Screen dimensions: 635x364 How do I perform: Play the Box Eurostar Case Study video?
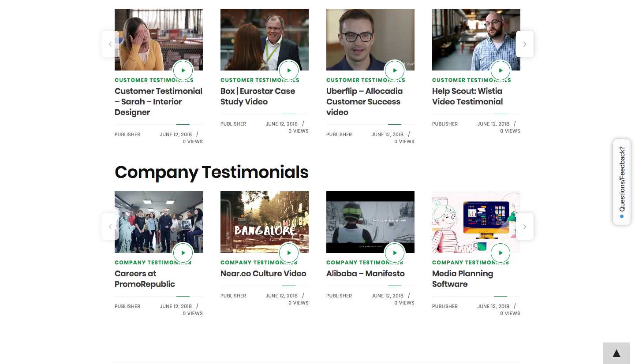pyautogui.click(x=289, y=71)
